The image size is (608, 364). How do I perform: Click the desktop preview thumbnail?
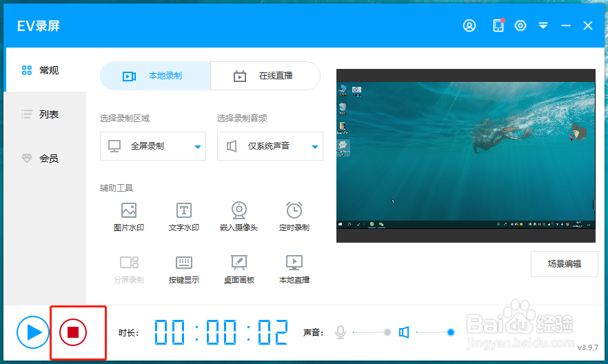pyautogui.click(x=466, y=156)
